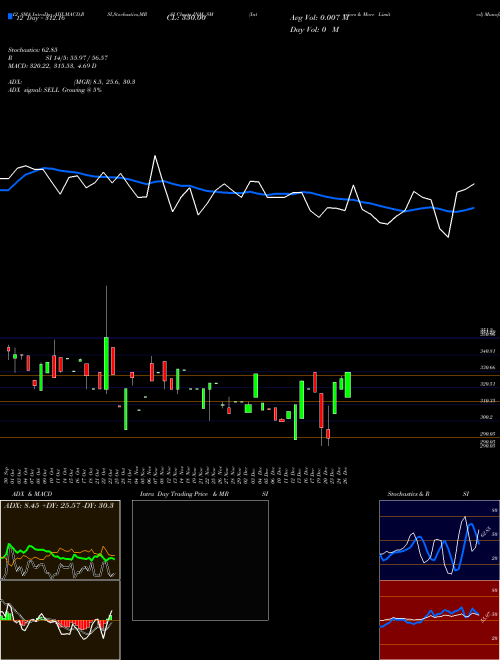Screen dimensions: 500x660
Task: Click the 'ADX: 8.45 +DY: 25.57 -DY: 30.3' header
Action: click(x=59, y=505)
